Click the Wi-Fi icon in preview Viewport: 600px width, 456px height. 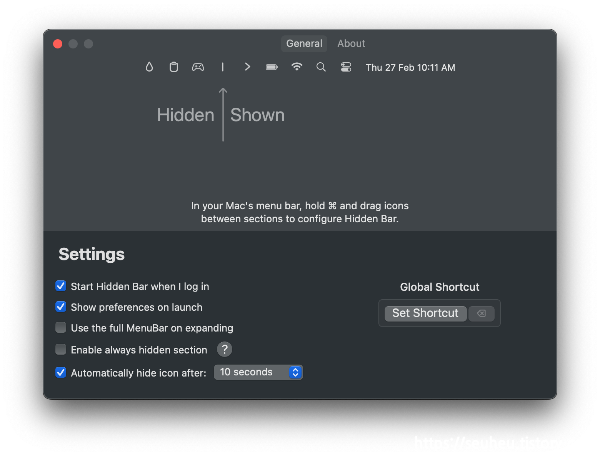coord(297,67)
